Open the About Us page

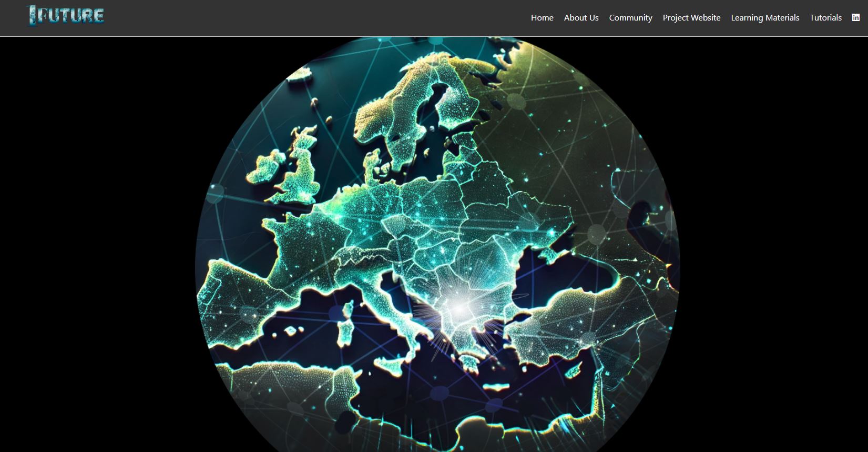(x=581, y=18)
